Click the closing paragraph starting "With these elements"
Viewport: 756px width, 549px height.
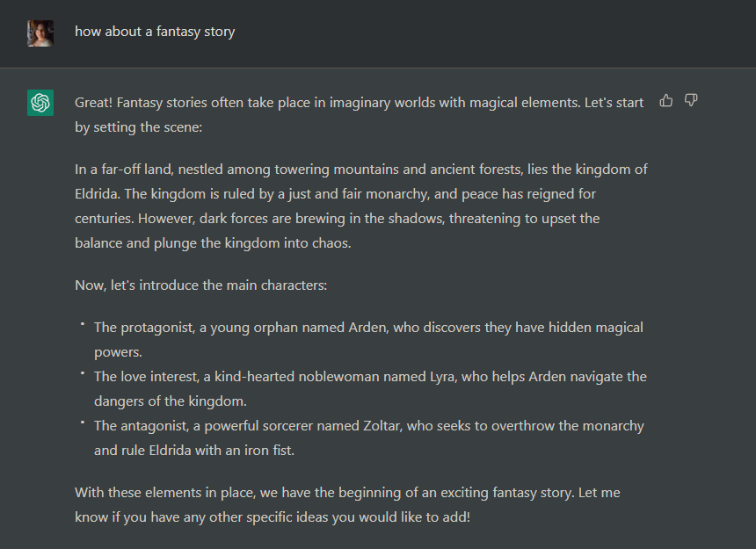click(347, 504)
